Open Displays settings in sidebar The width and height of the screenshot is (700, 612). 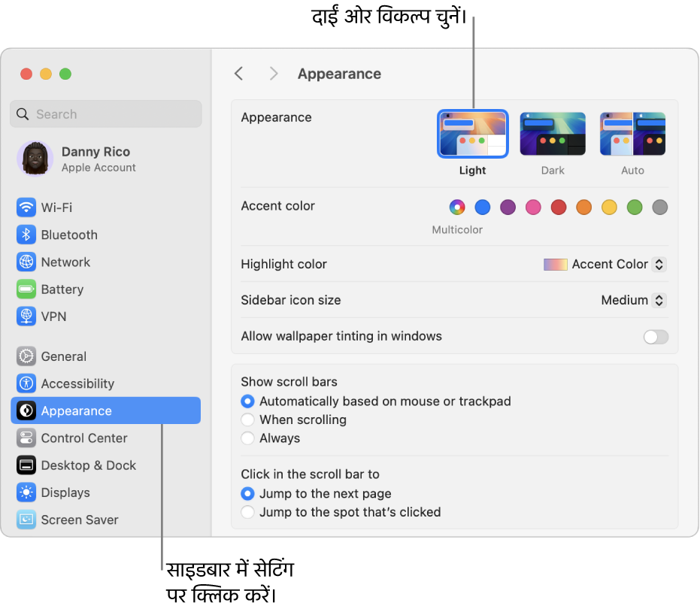coord(106,492)
